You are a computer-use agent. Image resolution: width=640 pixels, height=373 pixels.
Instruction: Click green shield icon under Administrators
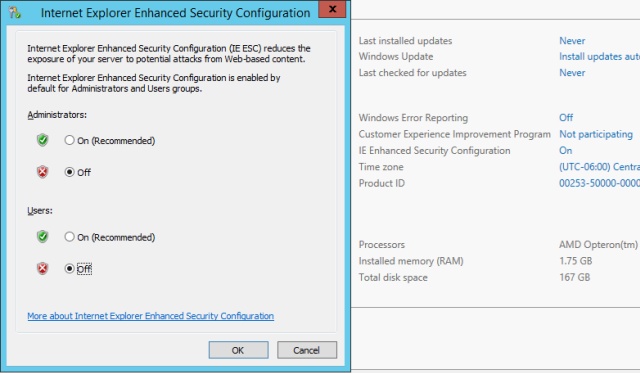pyautogui.click(x=42, y=140)
